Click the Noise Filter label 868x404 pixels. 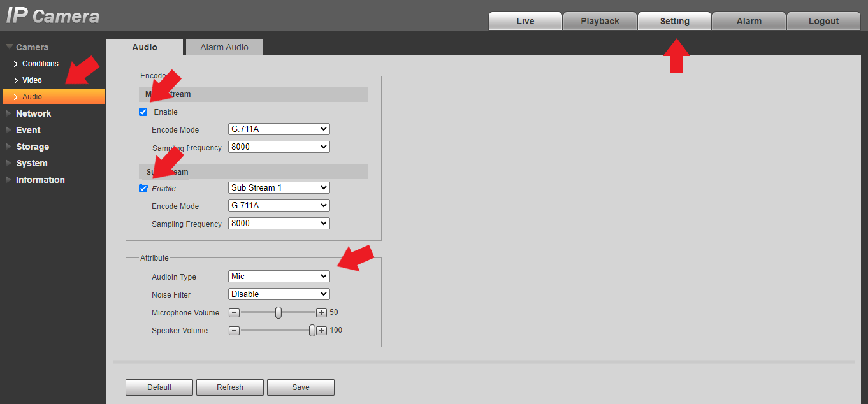click(171, 295)
